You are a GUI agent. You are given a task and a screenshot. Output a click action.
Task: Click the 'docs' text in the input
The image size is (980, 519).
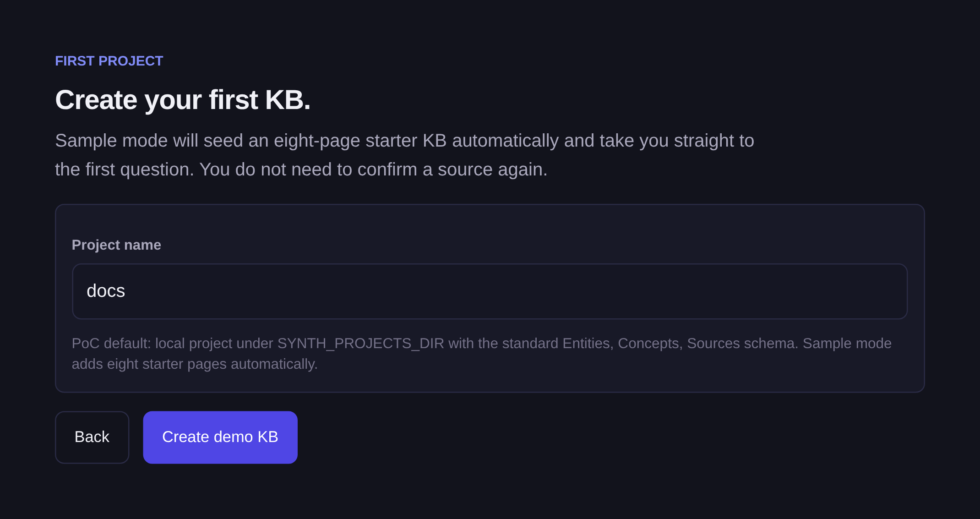coord(106,291)
